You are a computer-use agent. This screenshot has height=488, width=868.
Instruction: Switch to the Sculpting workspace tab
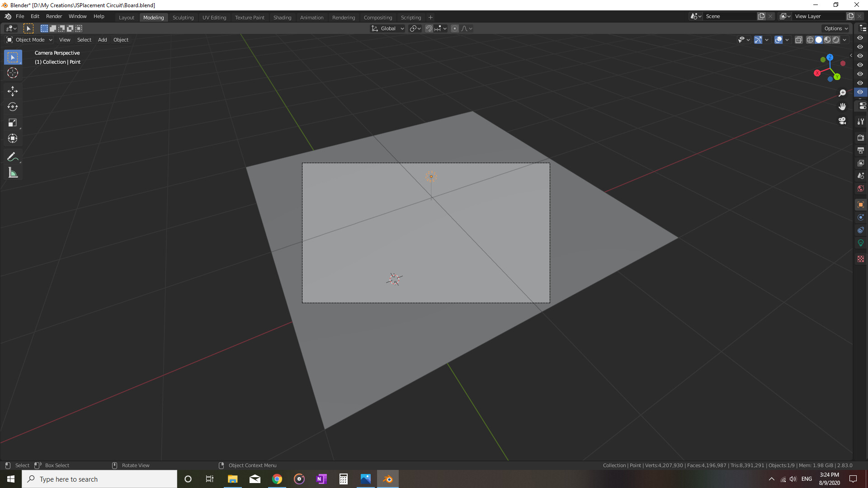tap(183, 18)
